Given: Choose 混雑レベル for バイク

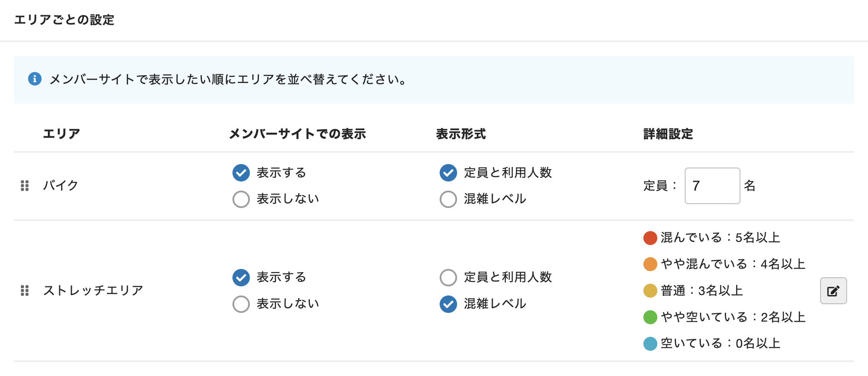Looking at the screenshot, I should pos(448,199).
